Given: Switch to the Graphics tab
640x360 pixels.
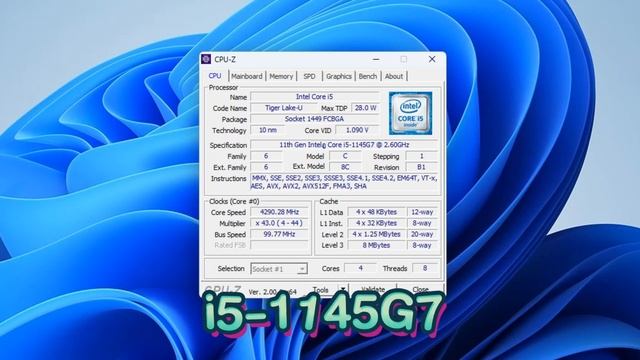Looking at the screenshot, I should tap(339, 76).
